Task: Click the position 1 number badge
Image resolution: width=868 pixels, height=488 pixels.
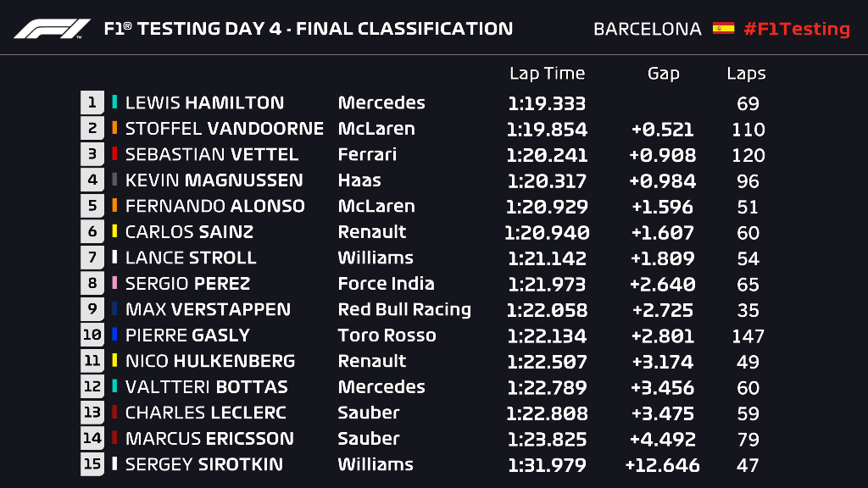Action: 92,103
